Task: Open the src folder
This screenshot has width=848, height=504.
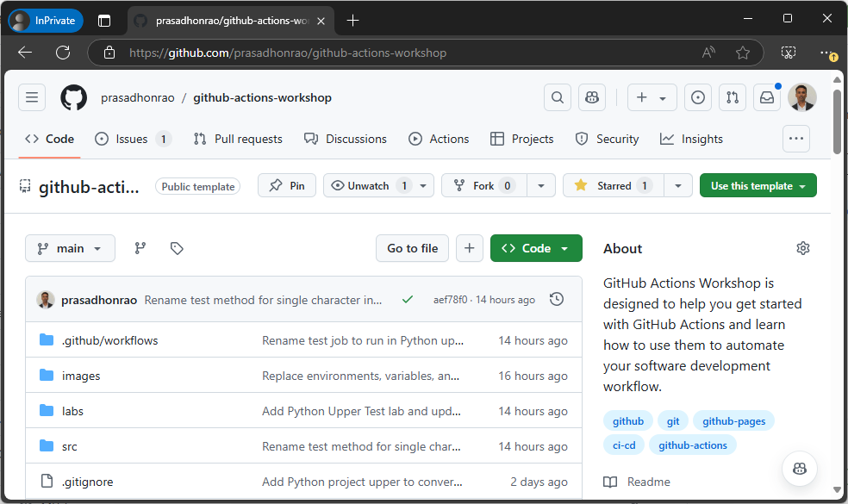Action: (x=69, y=446)
